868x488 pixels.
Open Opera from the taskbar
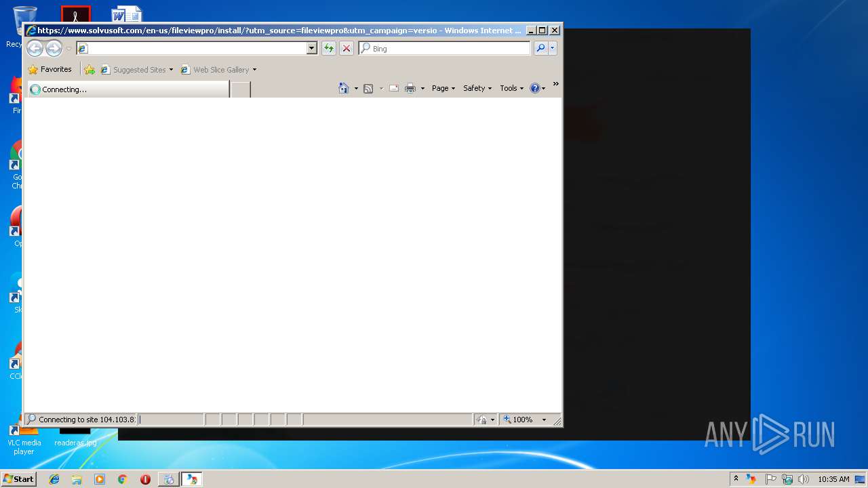point(145,479)
